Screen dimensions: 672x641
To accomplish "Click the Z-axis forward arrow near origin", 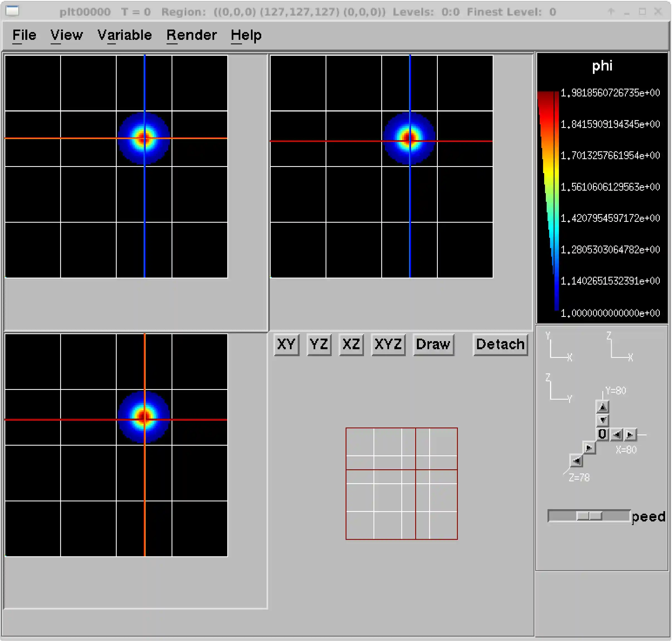I will click(x=589, y=448).
